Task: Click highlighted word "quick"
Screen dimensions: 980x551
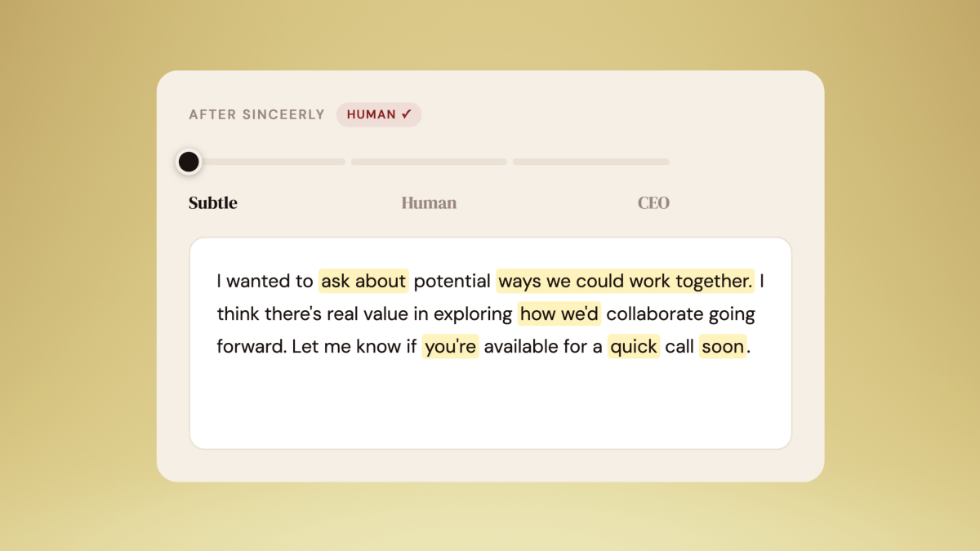Action: click(634, 347)
